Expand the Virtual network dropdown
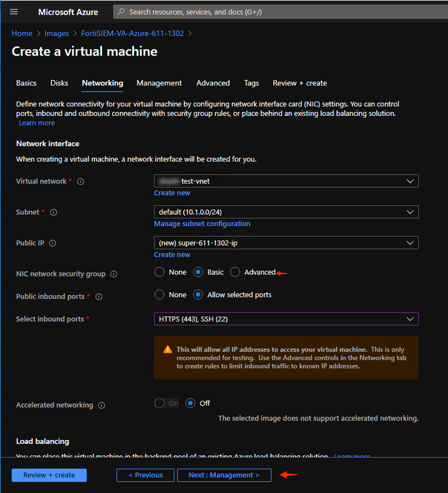This screenshot has height=493, width=448. 286,181
